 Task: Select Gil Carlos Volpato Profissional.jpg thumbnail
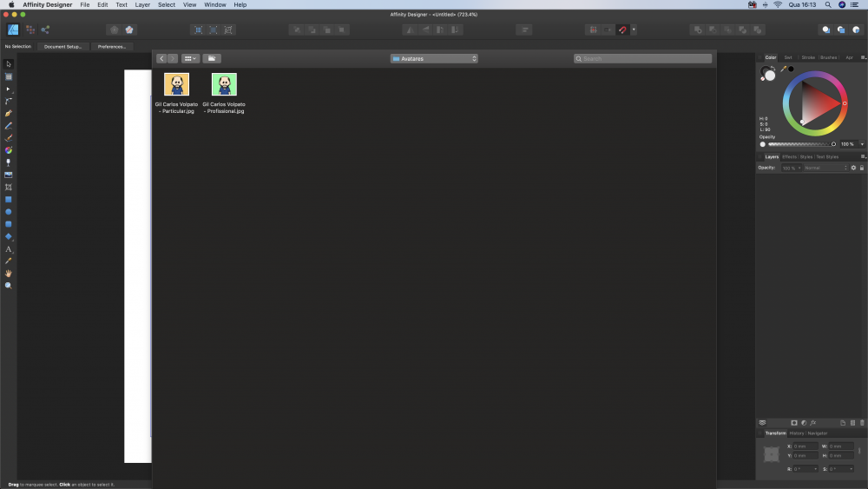click(x=224, y=84)
